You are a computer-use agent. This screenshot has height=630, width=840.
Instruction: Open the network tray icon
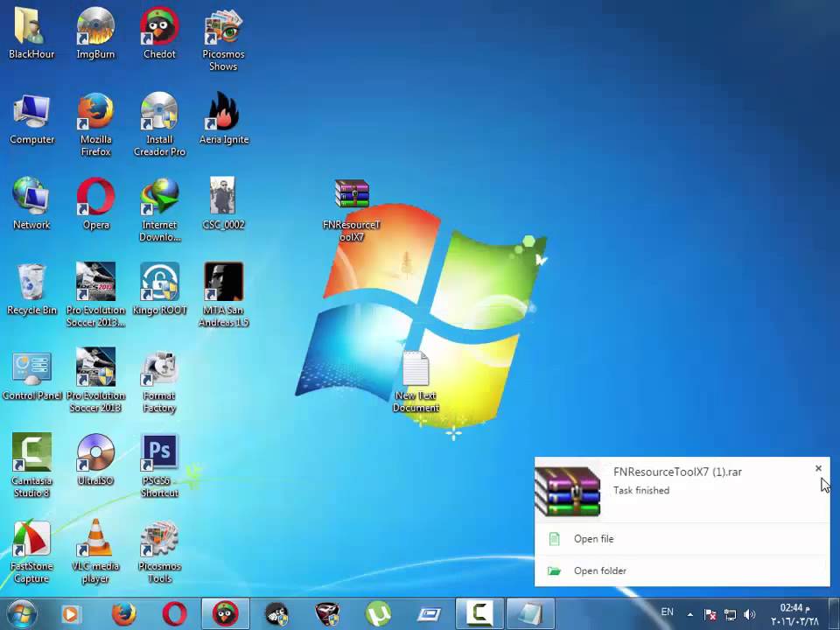(x=730, y=614)
